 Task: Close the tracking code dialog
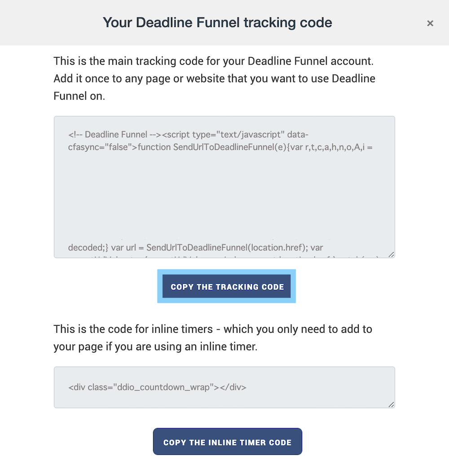(430, 23)
